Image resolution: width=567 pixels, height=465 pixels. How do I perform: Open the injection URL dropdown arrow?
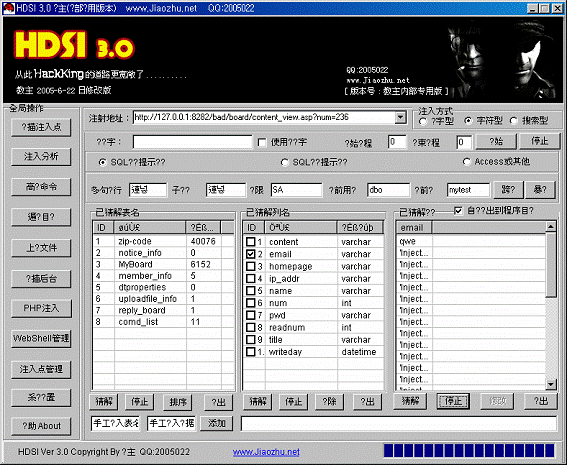click(x=400, y=117)
